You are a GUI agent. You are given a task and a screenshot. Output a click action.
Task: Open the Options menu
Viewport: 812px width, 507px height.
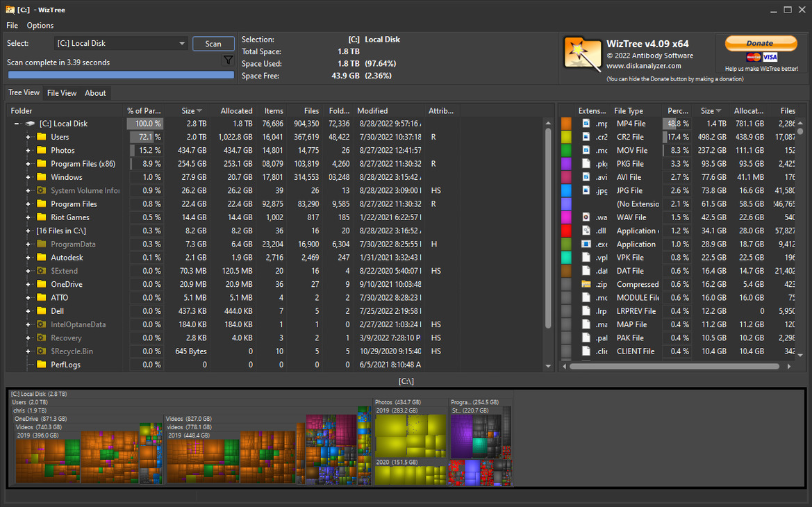40,26
